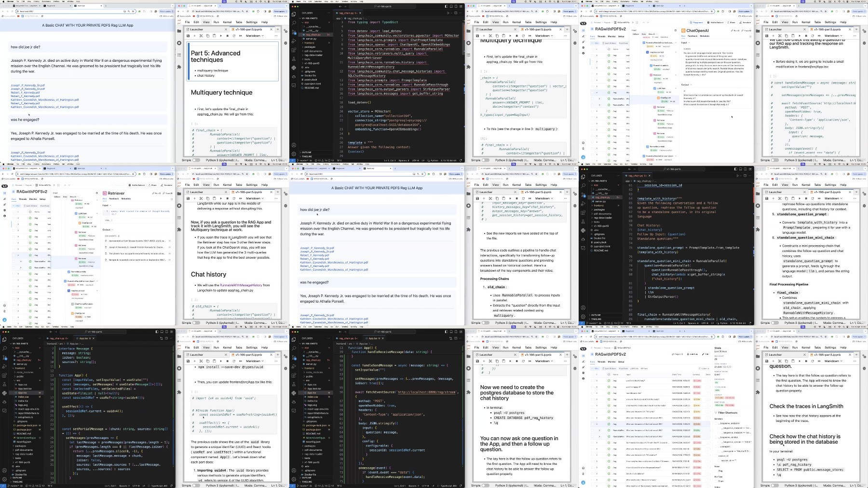Screen dimensions: 868x488
Task: Open Kernel menu in Chat history notebook
Action: coord(227,185)
